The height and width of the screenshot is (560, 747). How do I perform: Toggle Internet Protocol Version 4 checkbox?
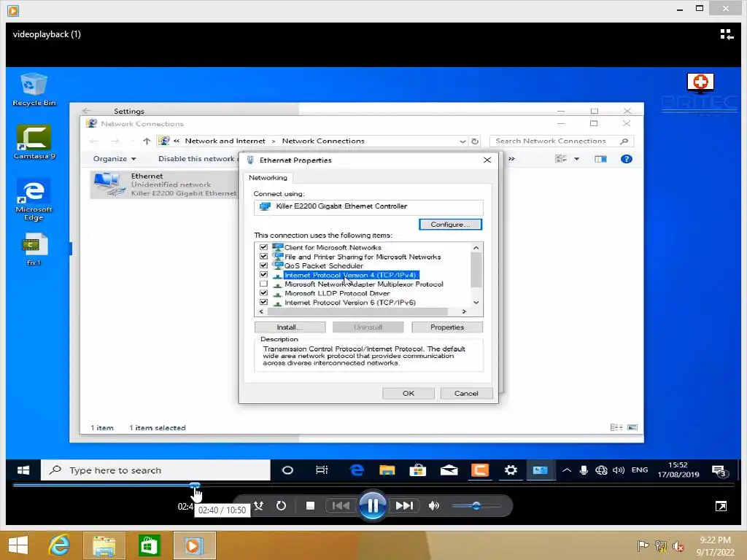pos(263,275)
